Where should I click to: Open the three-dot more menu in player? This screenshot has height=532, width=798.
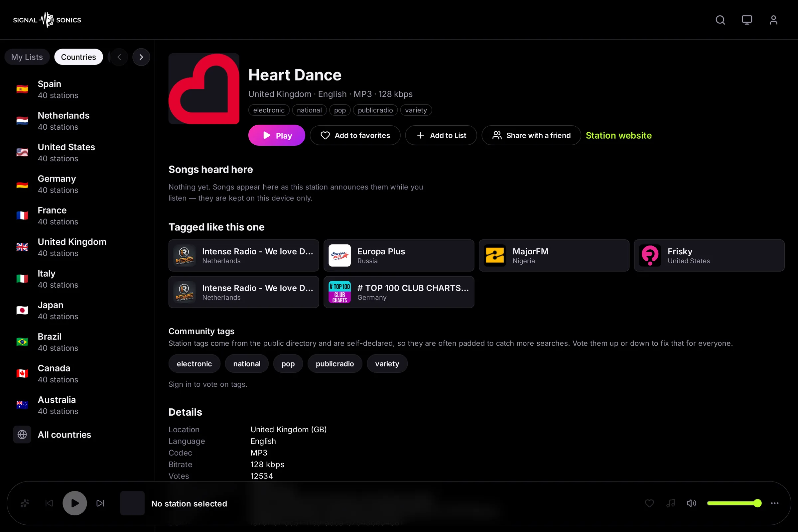coord(775,503)
